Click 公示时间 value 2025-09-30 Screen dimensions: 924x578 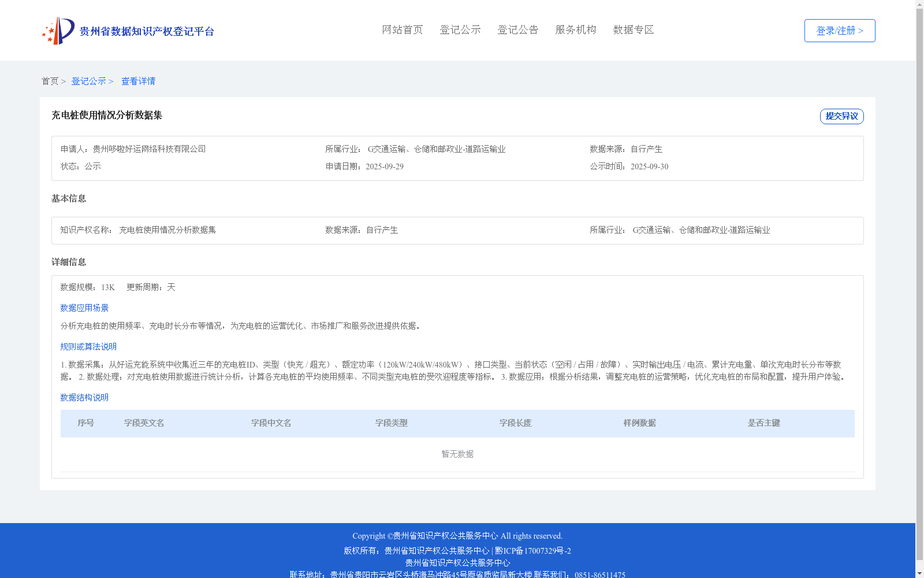(x=650, y=166)
